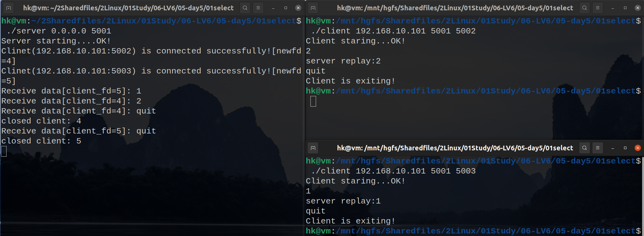Open a new tab in the client 5002 terminal
The image size is (644, 236).
click(x=313, y=8)
